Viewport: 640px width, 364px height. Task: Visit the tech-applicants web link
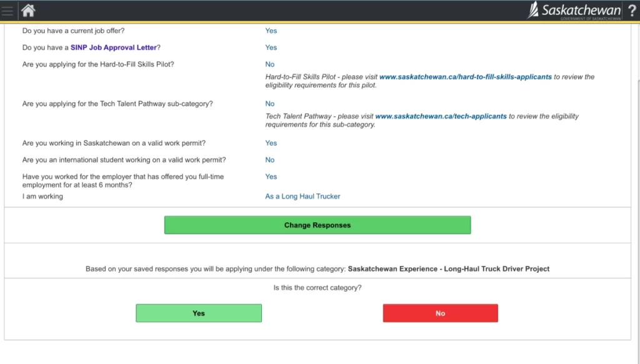(441, 116)
